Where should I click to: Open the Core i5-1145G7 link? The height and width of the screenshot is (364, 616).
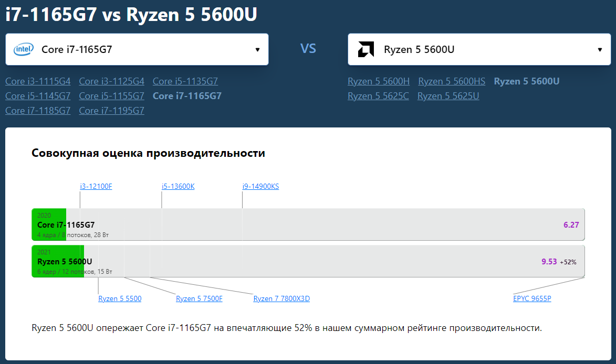click(38, 95)
